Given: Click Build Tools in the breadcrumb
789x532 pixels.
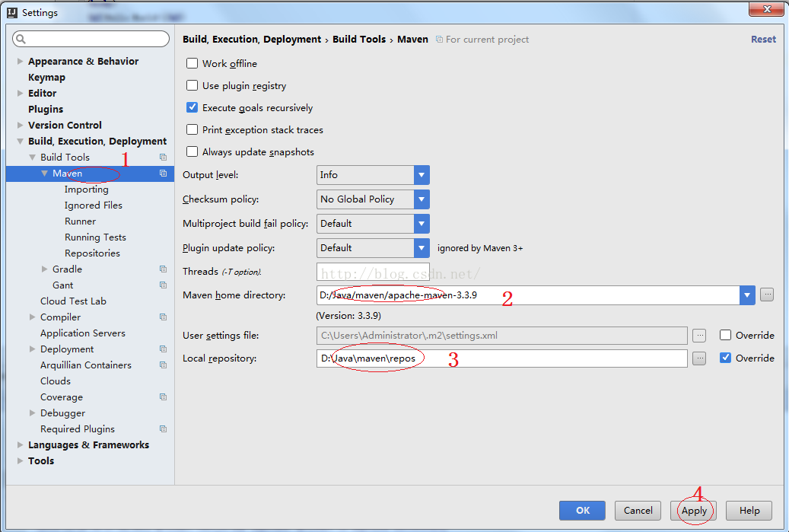Looking at the screenshot, I should 359,40.
